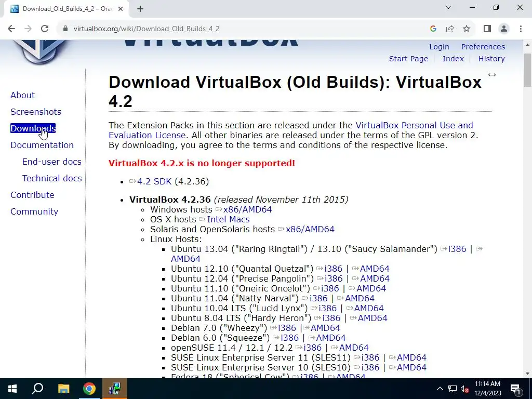Download Ubuntu 13.04 AMD64 package
Viewport: 532px width, 399px height.
(185, 259)
